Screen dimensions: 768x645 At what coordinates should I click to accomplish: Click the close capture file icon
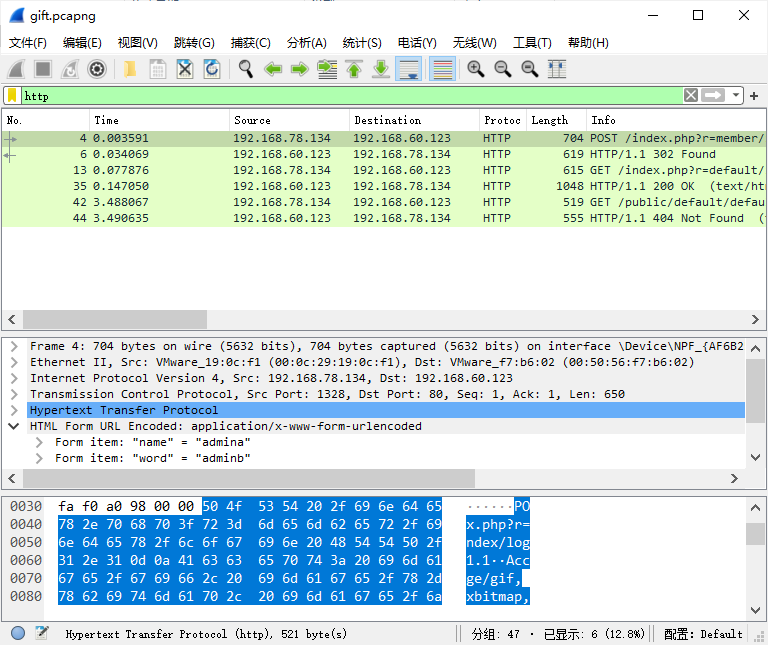(185, 69)
